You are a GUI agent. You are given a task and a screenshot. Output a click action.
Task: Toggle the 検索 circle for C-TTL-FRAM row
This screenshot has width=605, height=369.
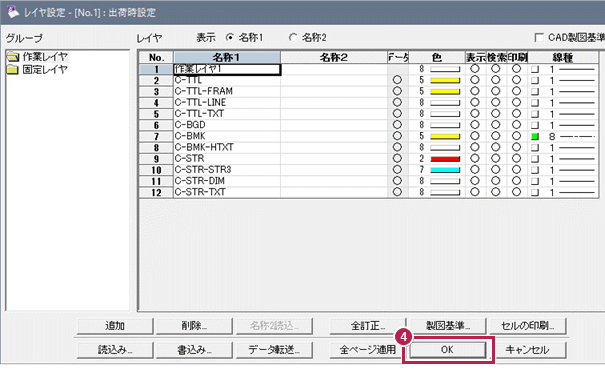pos(496,91)
